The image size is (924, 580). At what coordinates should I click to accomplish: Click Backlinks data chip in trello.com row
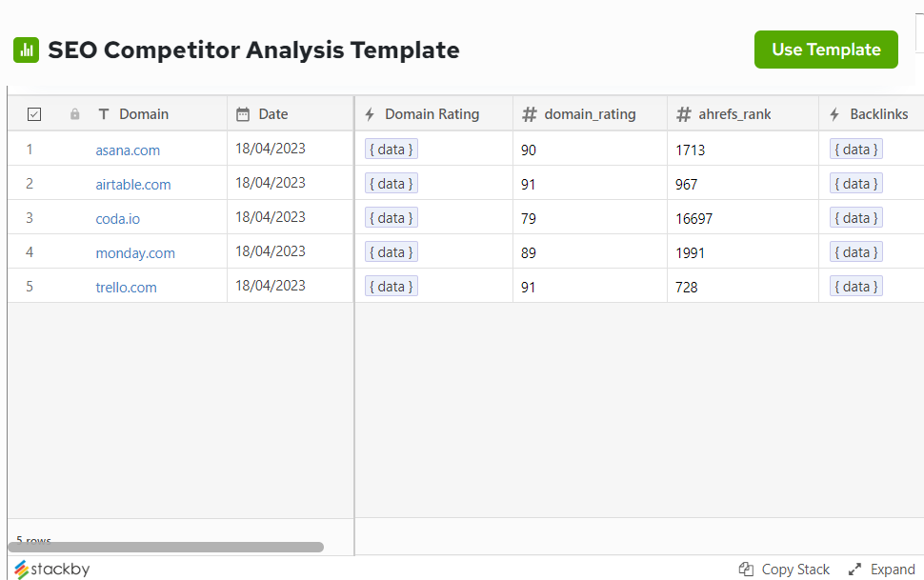coord(856,286)
